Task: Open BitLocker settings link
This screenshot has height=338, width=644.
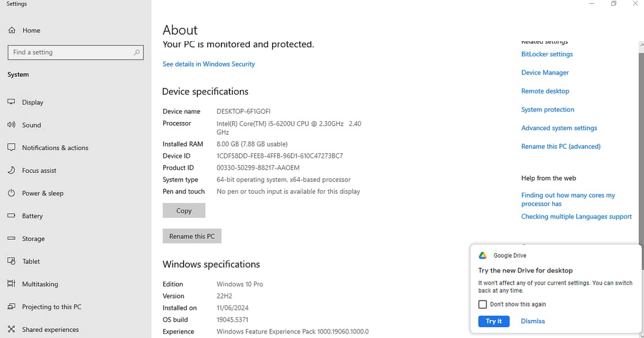Action: [547, 54]
